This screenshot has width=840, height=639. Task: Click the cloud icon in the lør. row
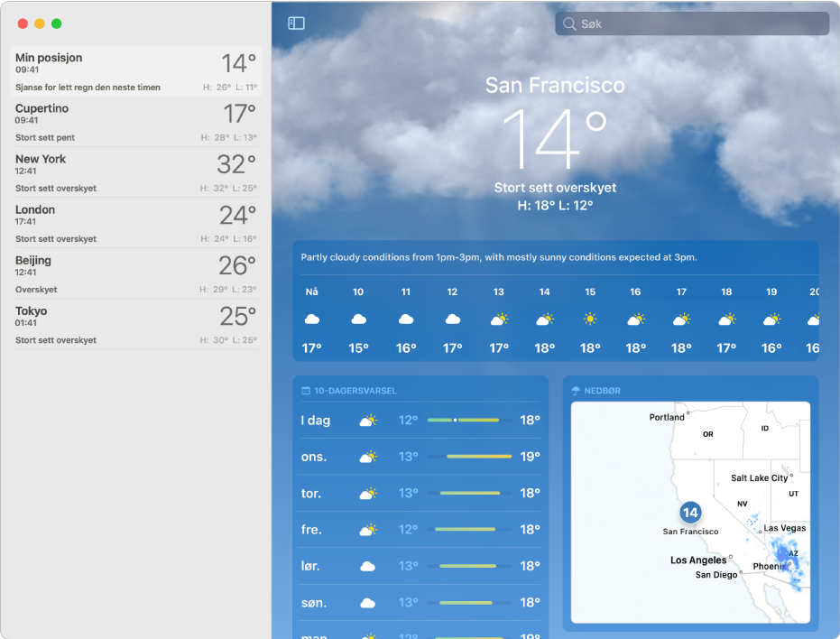click(x=367, y=566)
